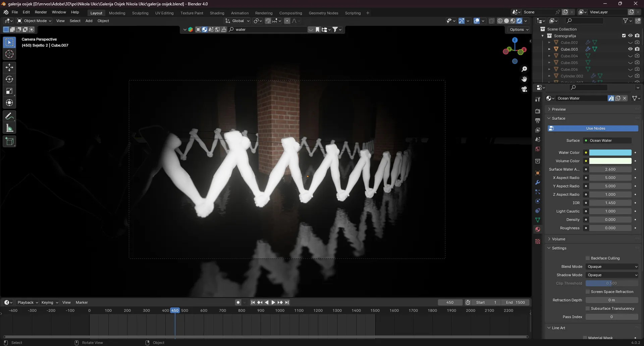Open the Object Constraints properties tab

point(538,211)
